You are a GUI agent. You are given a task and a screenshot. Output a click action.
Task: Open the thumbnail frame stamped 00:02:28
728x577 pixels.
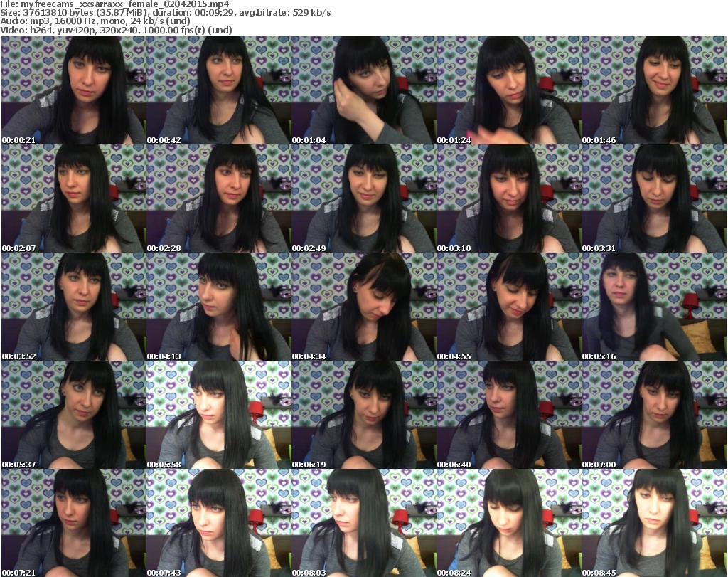pyautogui.click(x=219, y=198)
